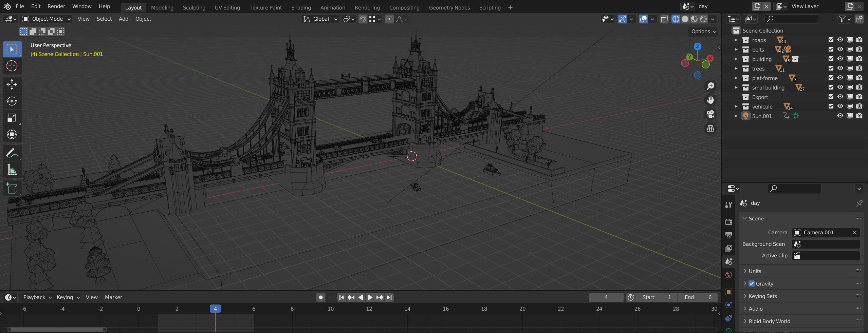The height and width of the screenshot is (333, 868).
Task: Expand the Audio panel
Action: (x=801, y=309)
